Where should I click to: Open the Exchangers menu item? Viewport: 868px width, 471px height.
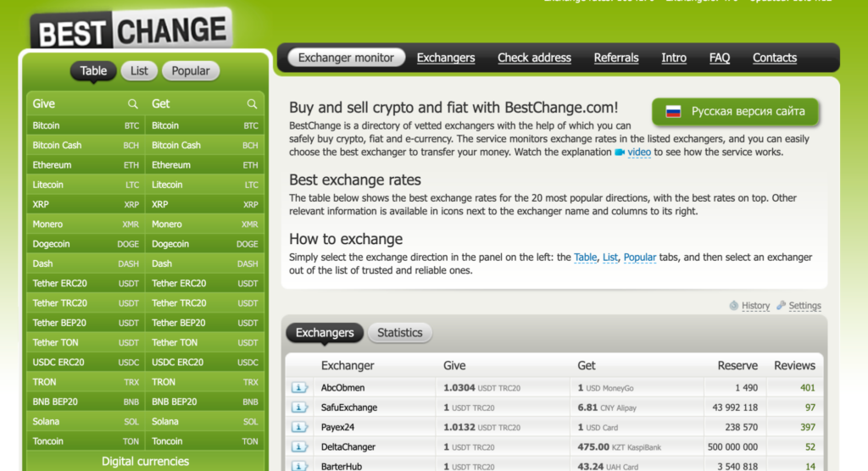coord(446,58)
